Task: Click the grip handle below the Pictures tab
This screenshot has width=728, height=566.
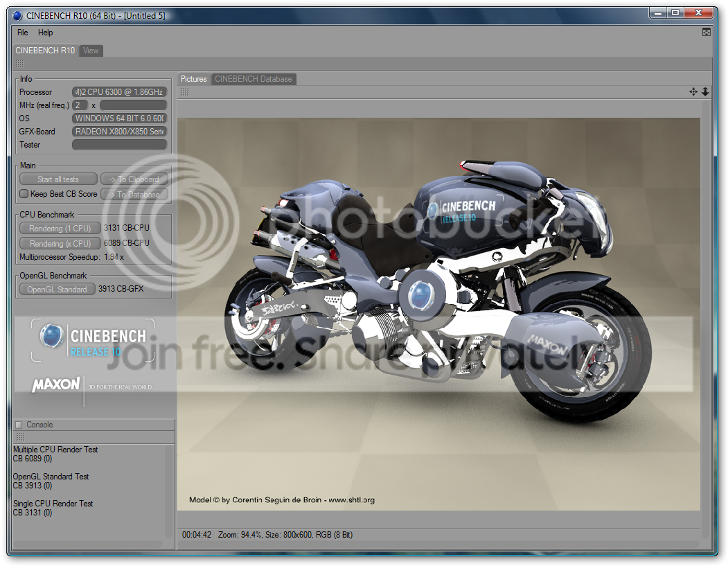Action: pos(184,92)
